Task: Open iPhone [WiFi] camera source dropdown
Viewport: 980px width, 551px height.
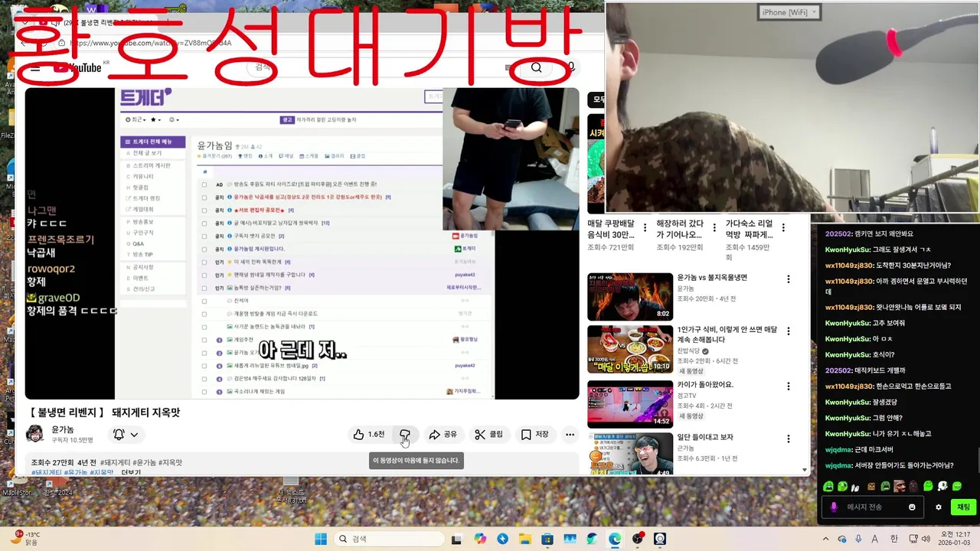Action: (789, 11)
